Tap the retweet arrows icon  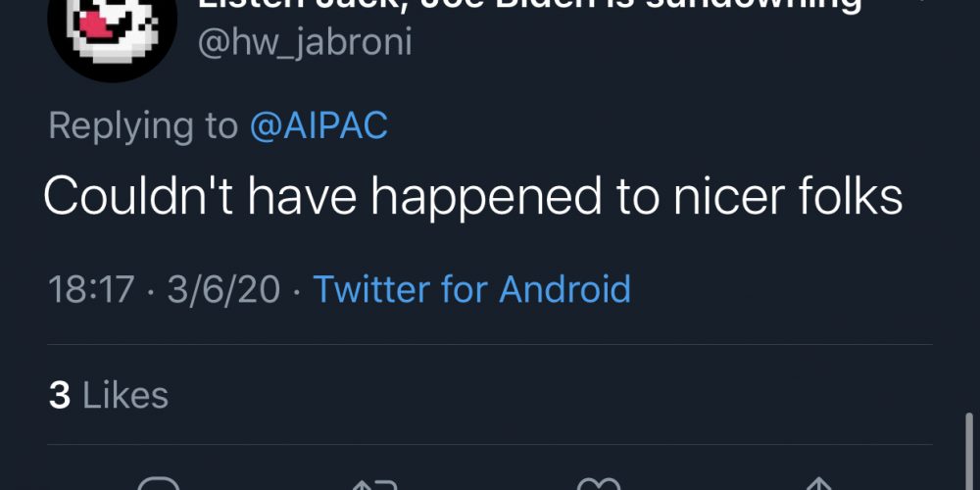tap(377, 484)
